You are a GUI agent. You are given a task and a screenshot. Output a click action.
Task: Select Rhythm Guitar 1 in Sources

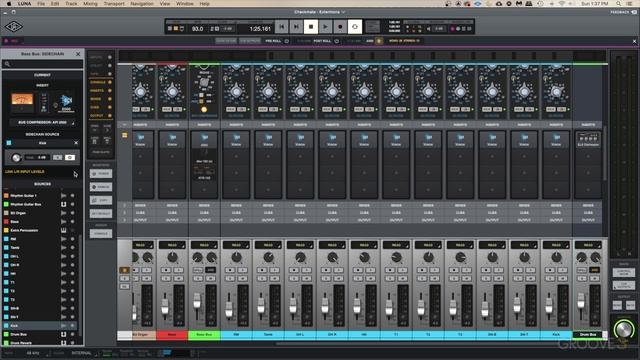pos(23,196)
